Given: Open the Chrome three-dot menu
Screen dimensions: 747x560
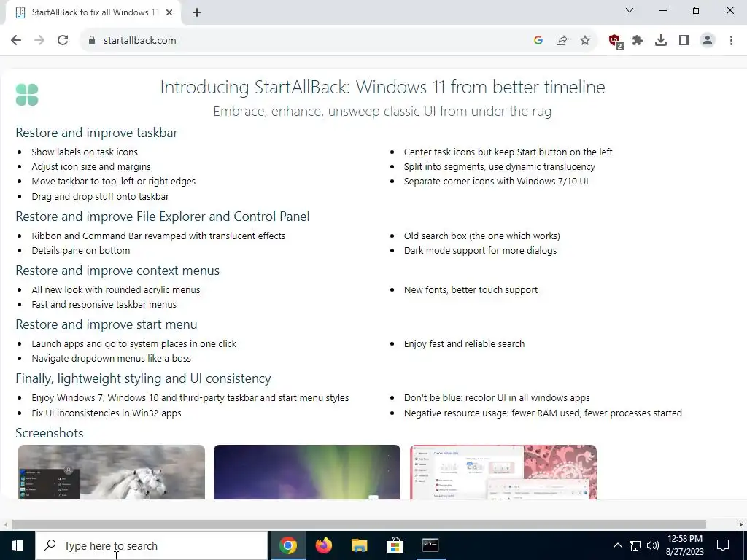Looking at the screenshot, I should (731, 41).
